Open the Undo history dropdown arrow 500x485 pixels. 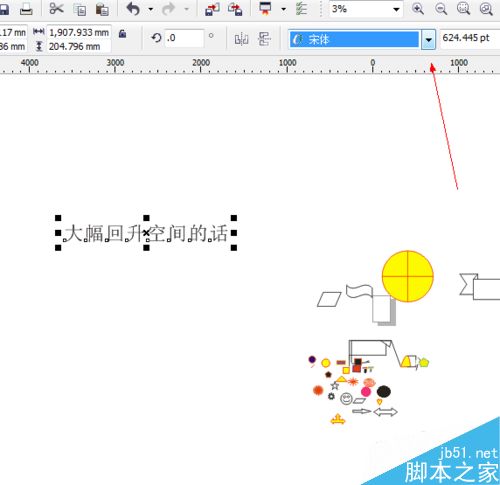151,9
